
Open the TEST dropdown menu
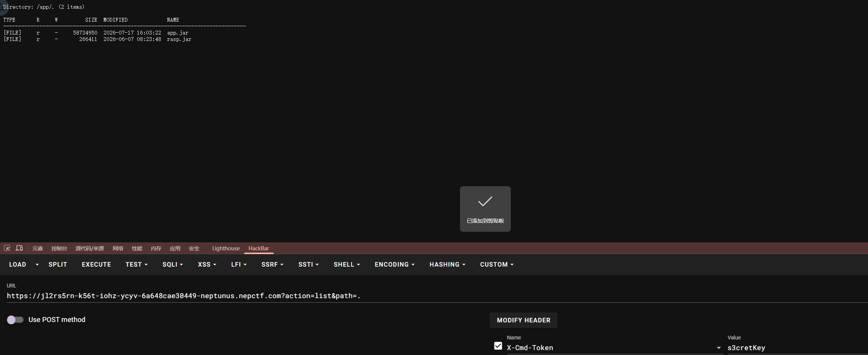coord(137,264)
